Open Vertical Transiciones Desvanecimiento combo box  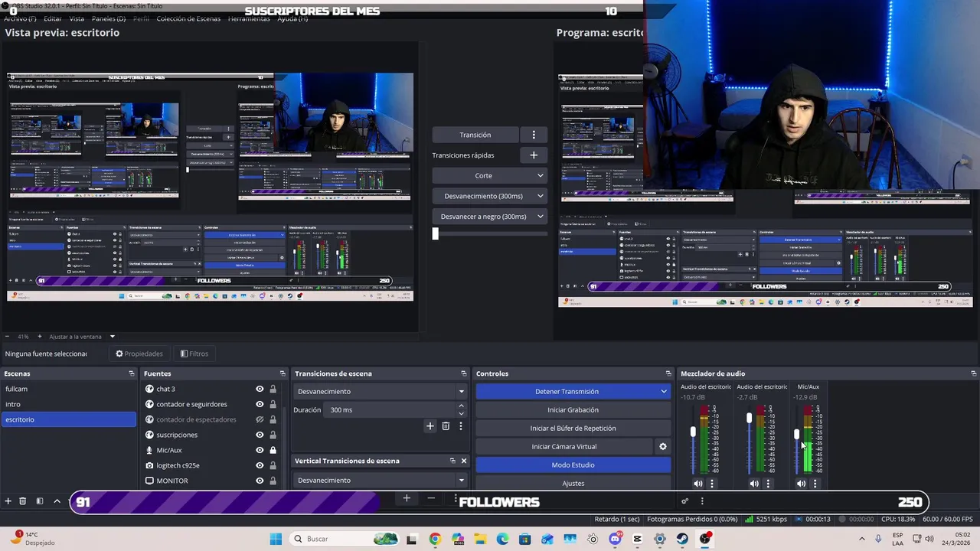381,481
